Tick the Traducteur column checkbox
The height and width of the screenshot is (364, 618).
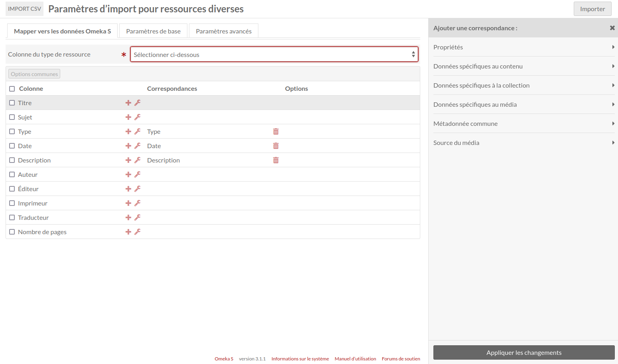click(x=12, y=217)
